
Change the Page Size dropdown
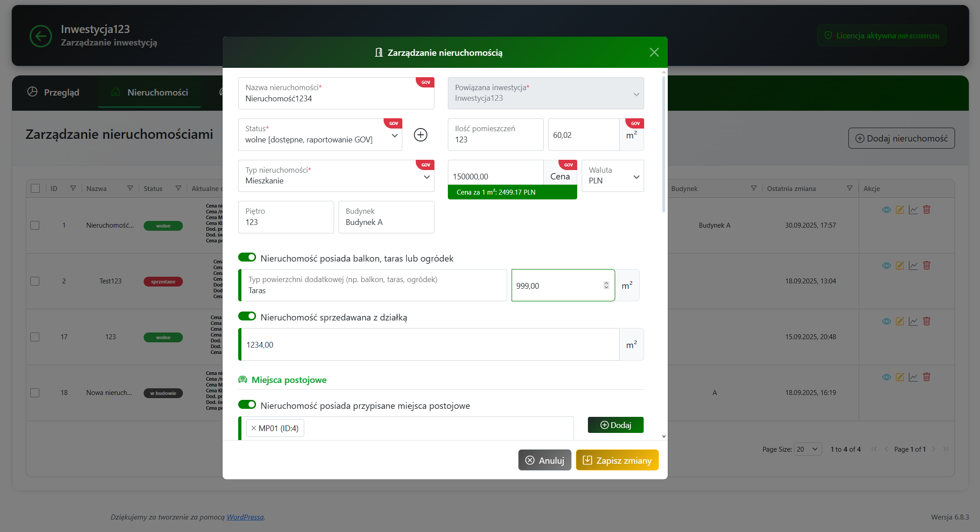coord(807,449)
